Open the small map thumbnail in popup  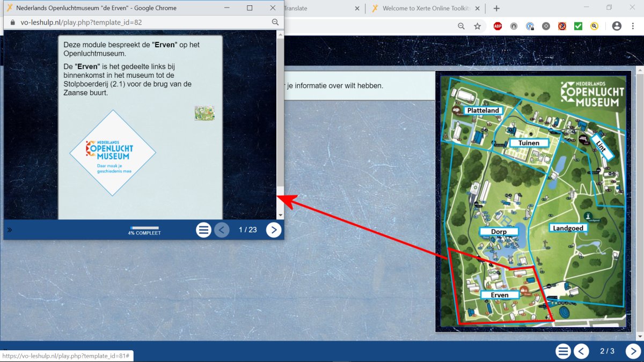pos(204,113)
